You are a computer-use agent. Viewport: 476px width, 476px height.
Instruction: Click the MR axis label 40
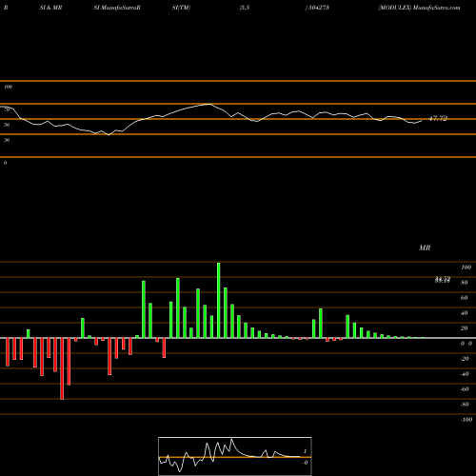coord(465,313)
